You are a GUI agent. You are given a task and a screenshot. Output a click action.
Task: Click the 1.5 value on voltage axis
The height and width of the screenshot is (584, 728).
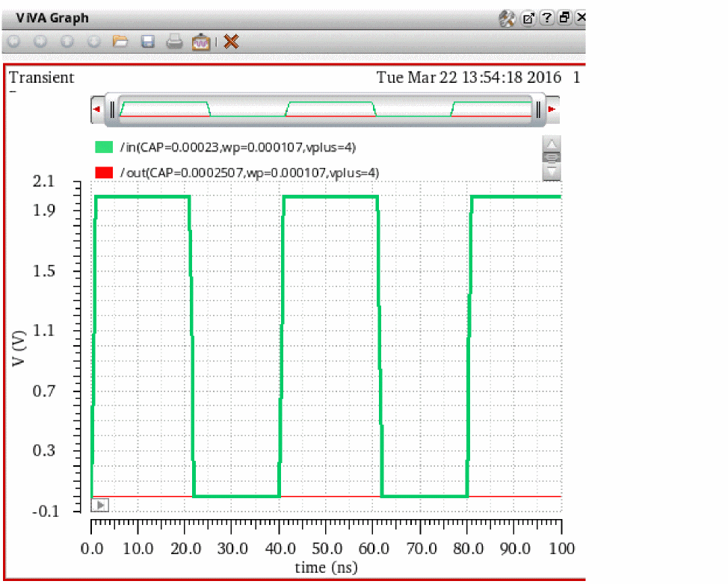tap(43, 271)
